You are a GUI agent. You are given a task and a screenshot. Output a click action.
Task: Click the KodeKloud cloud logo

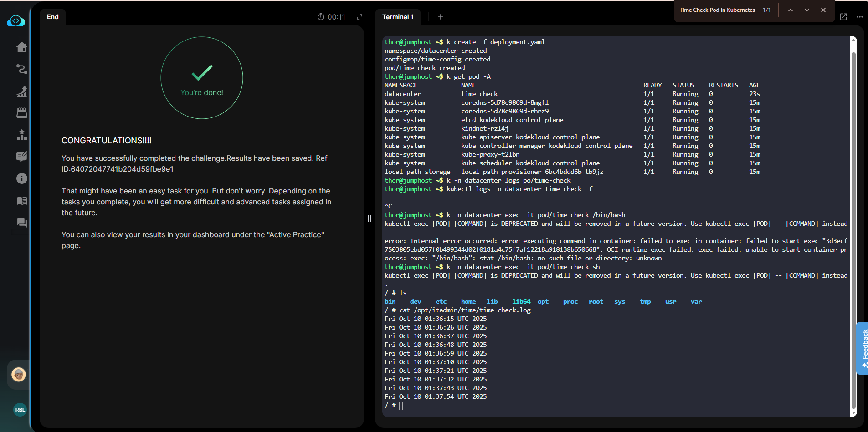pyautogui.click(x=16, y=21)
